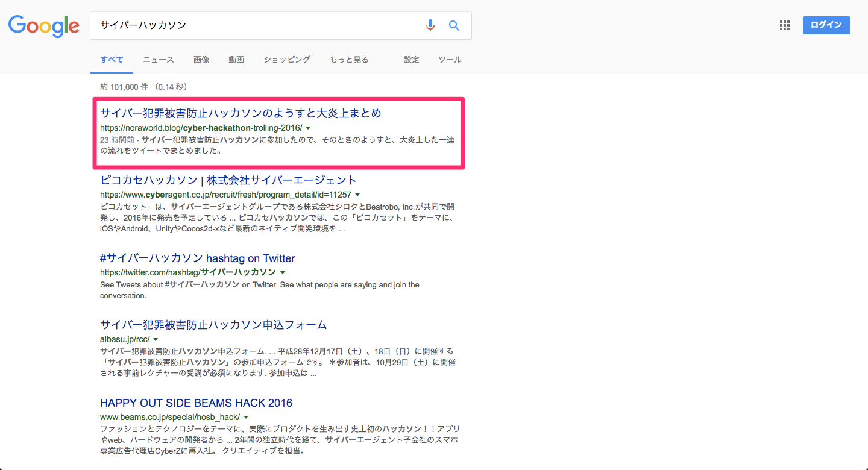Switch to the ニュース tab
Image resolution: width=868 pixels, height=470 pixels.
159,60
